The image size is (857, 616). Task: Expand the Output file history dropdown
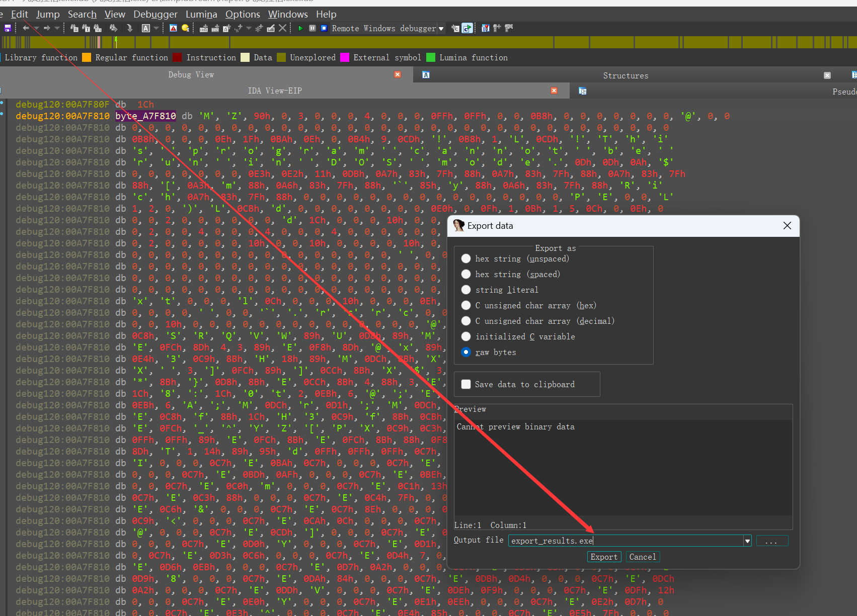point(747,541)
